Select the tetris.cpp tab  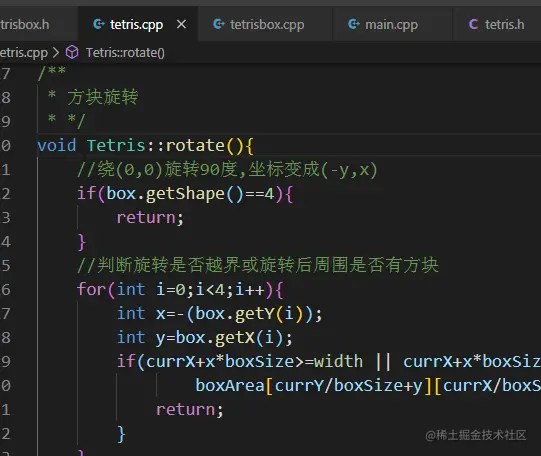(138, 24)
